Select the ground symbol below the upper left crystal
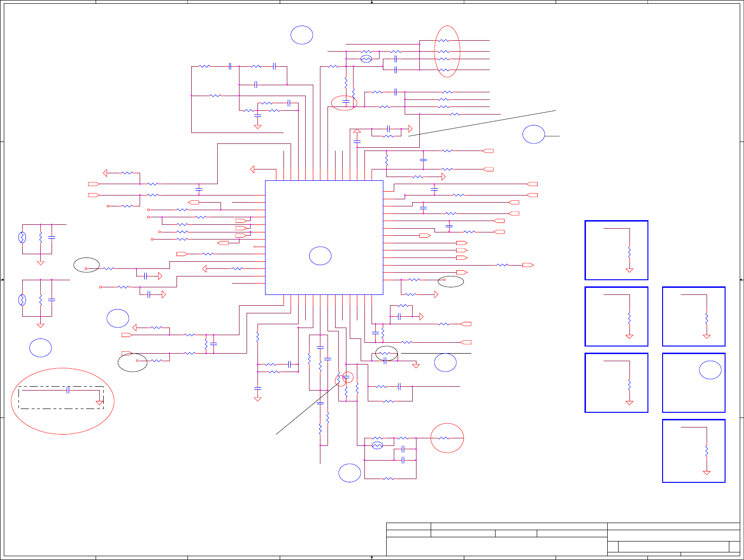The height and width of the screenshot is (560, 744). tap(41, 262)
